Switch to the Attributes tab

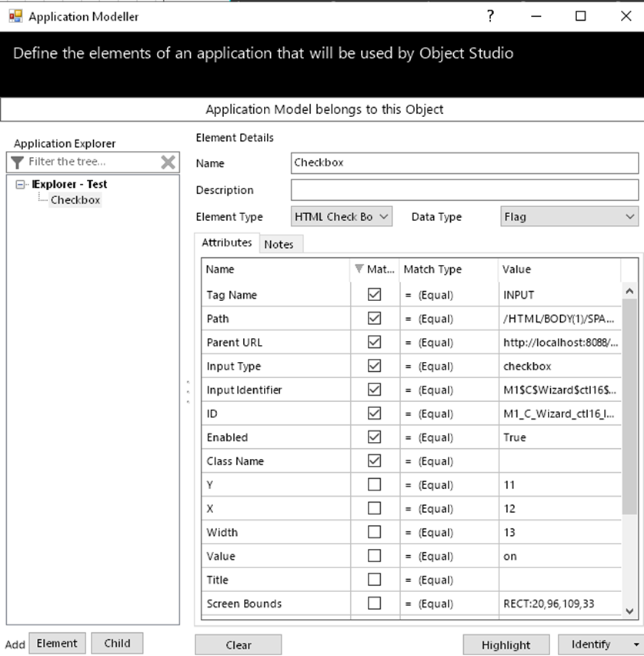(227, 243)
